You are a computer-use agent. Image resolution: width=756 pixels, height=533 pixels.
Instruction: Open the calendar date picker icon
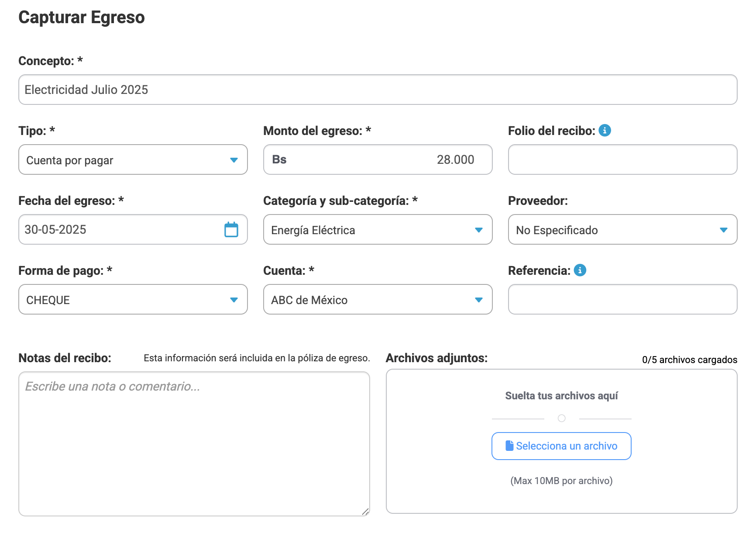pos(231,229)
